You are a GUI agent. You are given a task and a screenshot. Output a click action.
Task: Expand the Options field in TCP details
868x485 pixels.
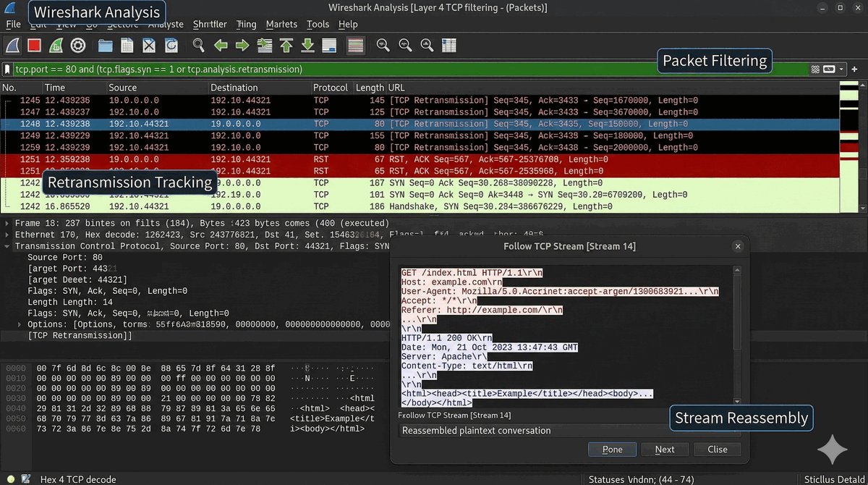click(x=20, y=324)
